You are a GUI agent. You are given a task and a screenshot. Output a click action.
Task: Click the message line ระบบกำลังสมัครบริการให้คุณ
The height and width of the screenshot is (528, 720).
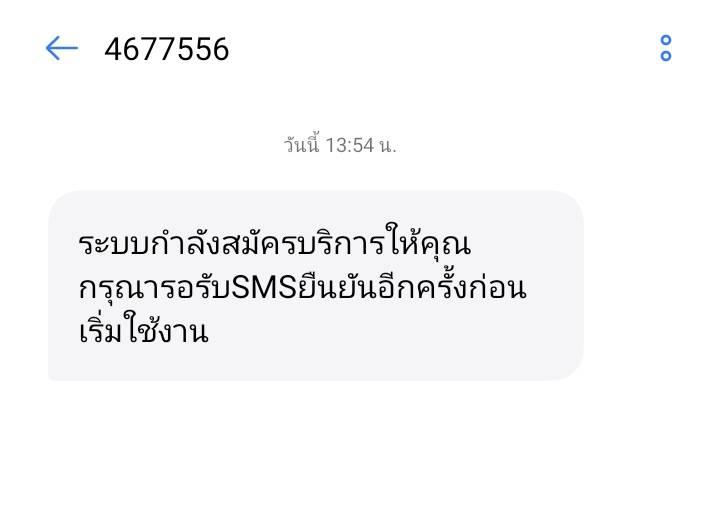(275, 242)
